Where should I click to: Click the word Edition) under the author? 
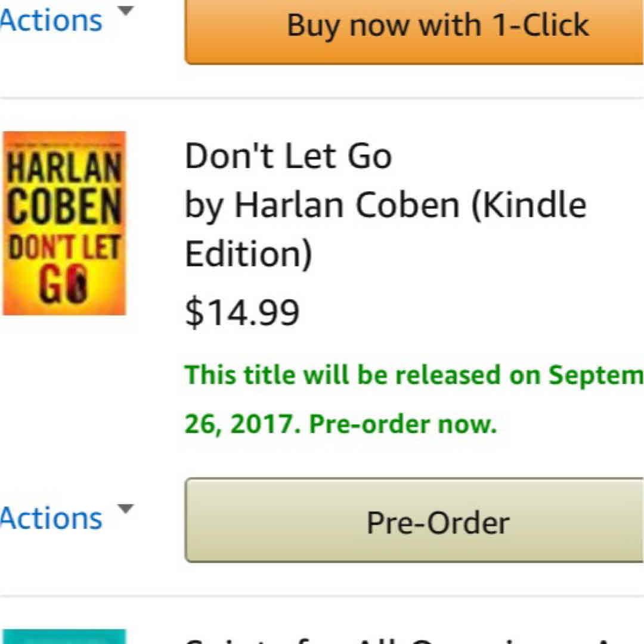(x=249, y=254)
